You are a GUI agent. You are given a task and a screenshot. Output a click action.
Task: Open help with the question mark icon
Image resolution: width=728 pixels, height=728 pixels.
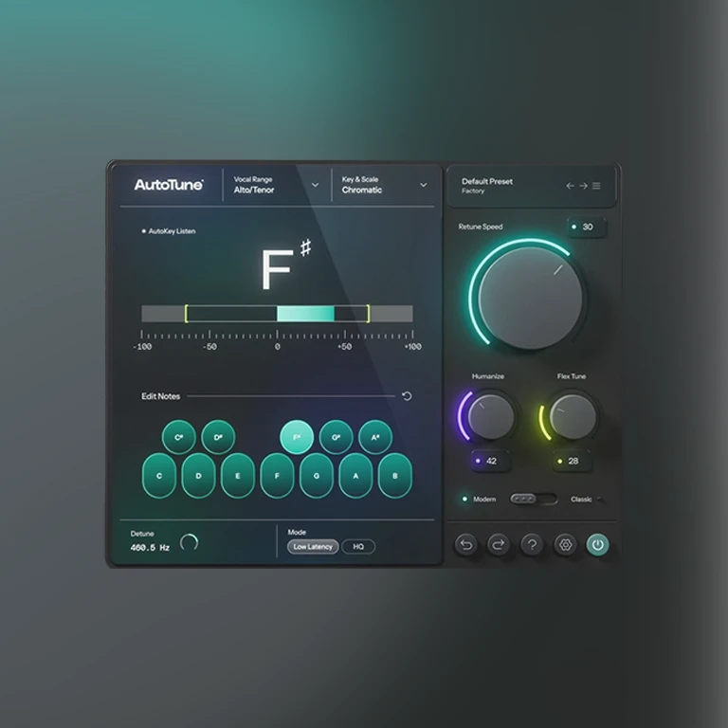click(x=532, y=544)
